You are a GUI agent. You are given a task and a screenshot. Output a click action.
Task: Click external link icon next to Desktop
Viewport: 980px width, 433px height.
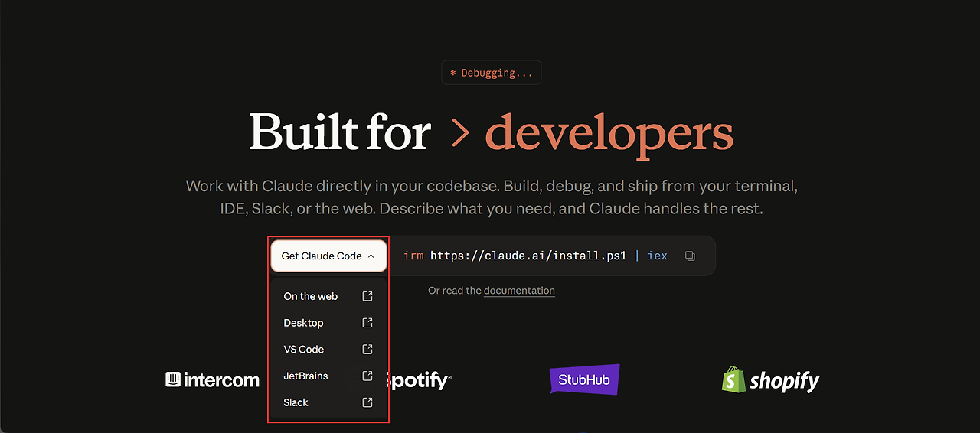point(367,323)
